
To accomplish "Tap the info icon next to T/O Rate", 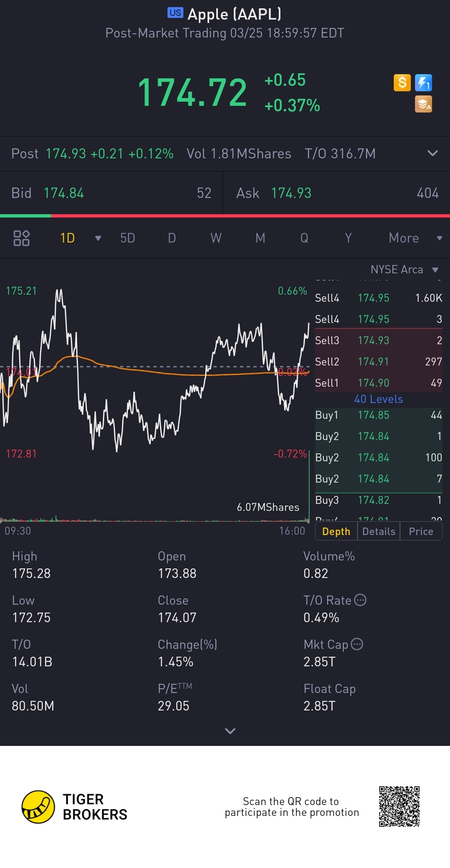I will 360,600.
